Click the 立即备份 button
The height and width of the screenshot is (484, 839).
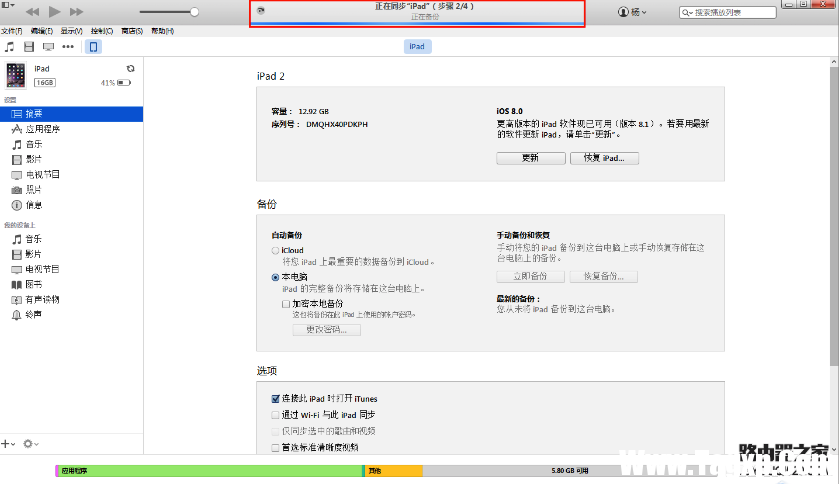(x=530, y=276)
